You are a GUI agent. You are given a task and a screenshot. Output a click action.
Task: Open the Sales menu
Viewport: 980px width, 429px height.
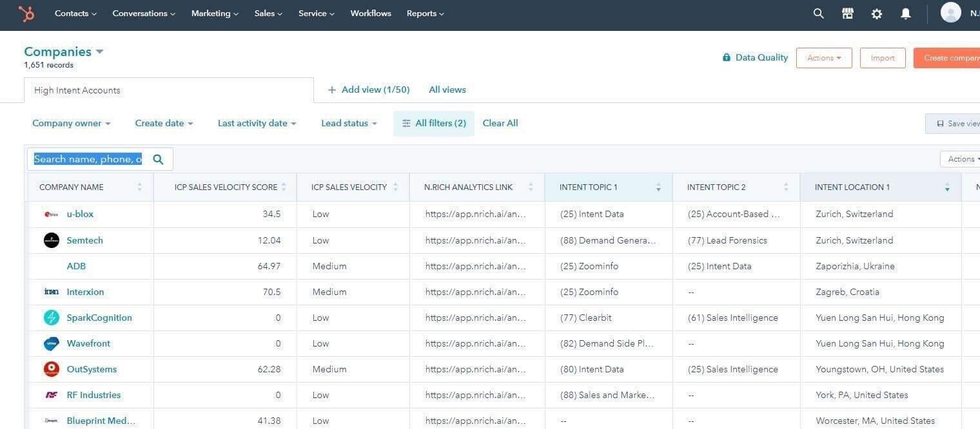click(x=268, y=14)
